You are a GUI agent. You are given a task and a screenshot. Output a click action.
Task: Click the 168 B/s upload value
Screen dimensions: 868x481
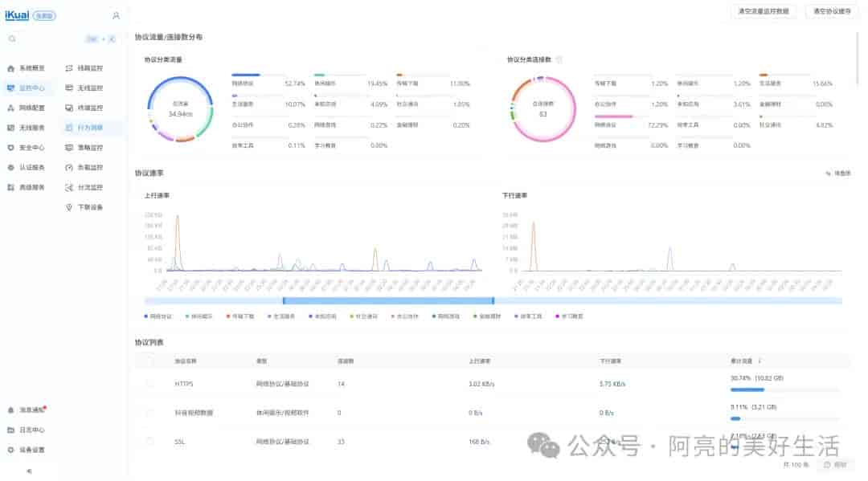pyautogui.click(x=479, y=442)
